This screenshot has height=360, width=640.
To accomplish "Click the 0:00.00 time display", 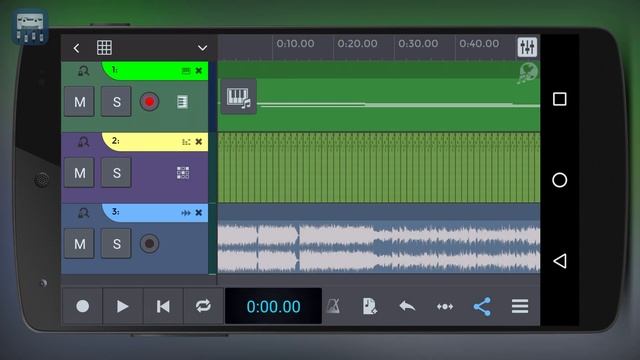I will (x=273, y=306).
